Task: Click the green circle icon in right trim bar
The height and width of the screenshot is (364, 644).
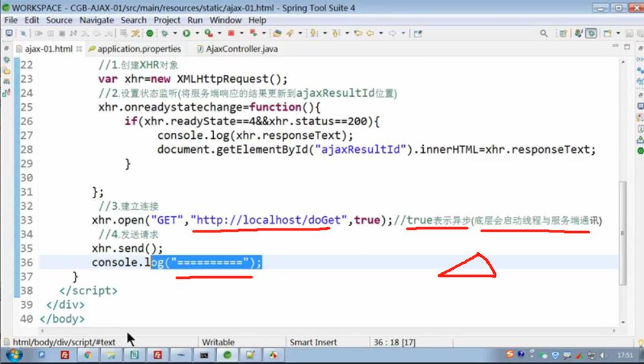Action: click(640, 151)
